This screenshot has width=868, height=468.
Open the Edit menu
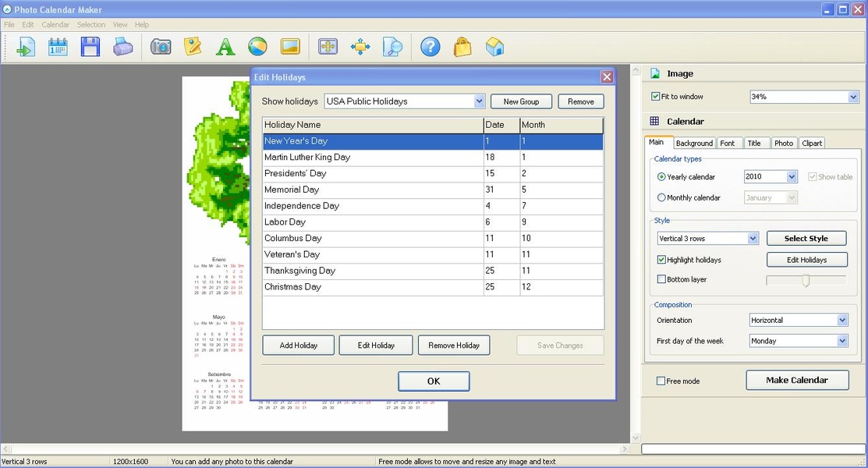coord(27,24)
